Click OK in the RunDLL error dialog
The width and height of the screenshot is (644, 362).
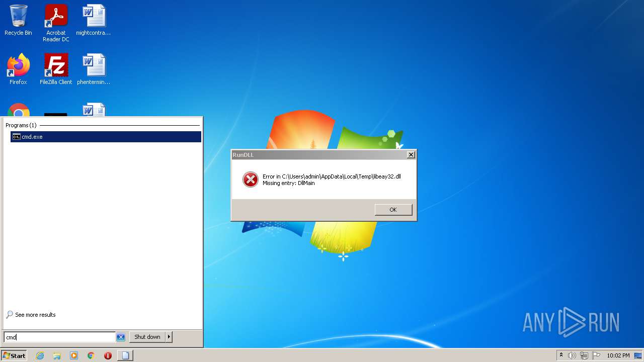[393, 210]
